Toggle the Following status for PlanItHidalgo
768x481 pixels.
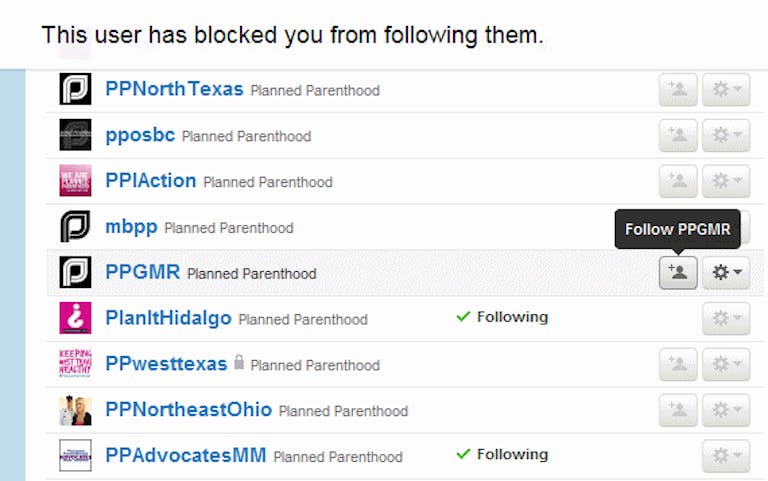pos(502,317)
